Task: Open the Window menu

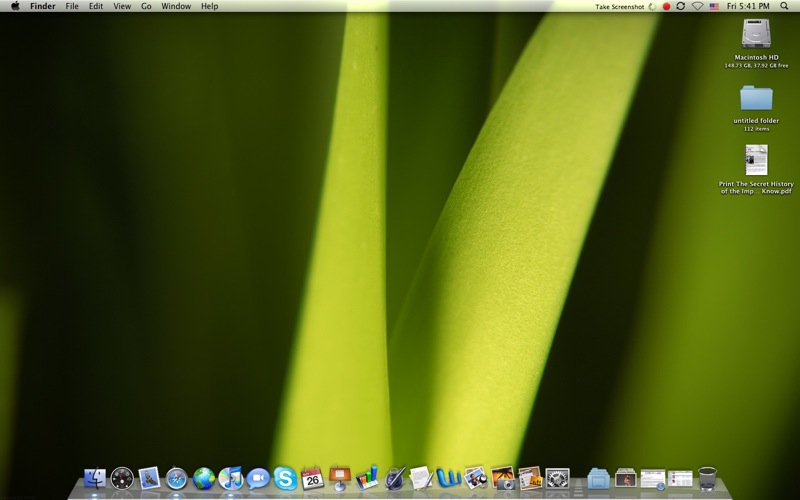Action: tap(176, 6)
